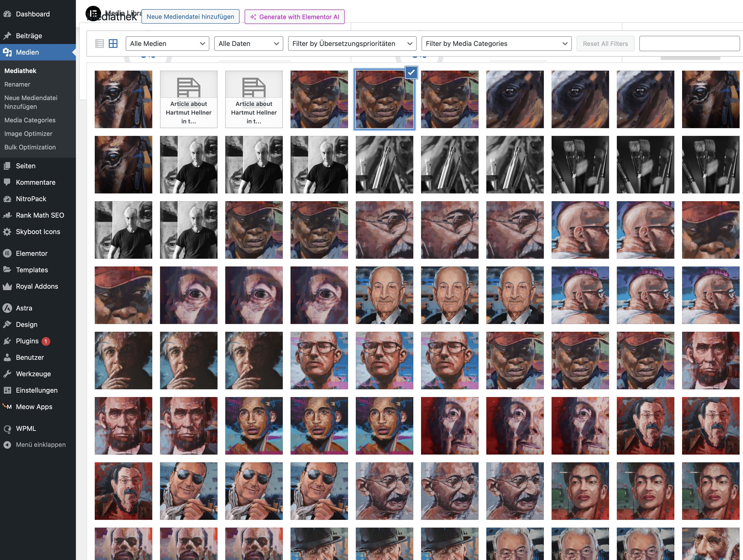Click Neue Mediendatei hinzufügen button
This screenshot has height=560, width=743.
pyautogui.click(x=190, y=17)
